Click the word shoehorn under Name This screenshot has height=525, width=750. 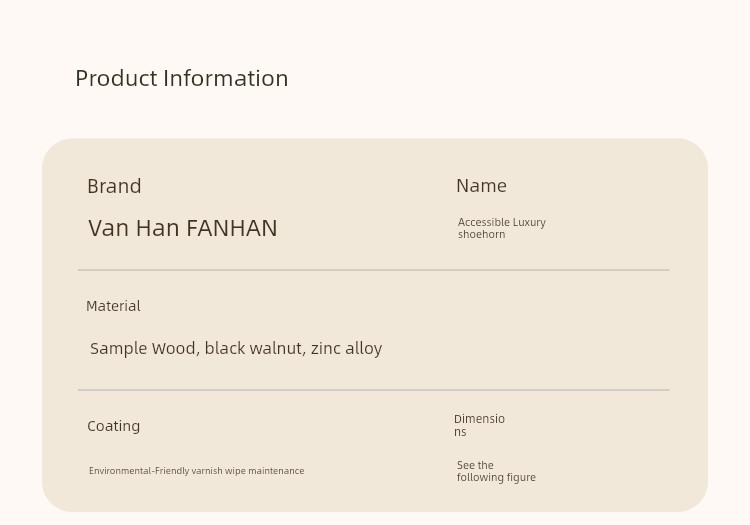click(481, 234)
